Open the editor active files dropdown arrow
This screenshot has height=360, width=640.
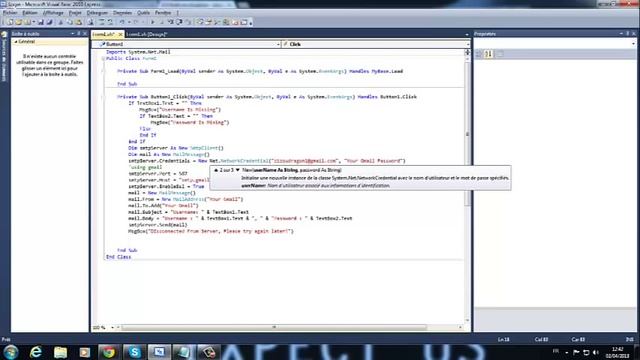[x=467, y=34]
